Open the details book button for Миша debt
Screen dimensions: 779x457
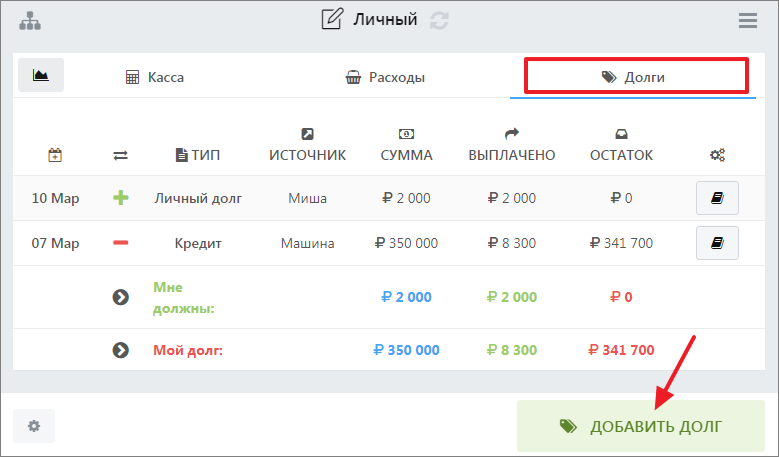[717, 198]
